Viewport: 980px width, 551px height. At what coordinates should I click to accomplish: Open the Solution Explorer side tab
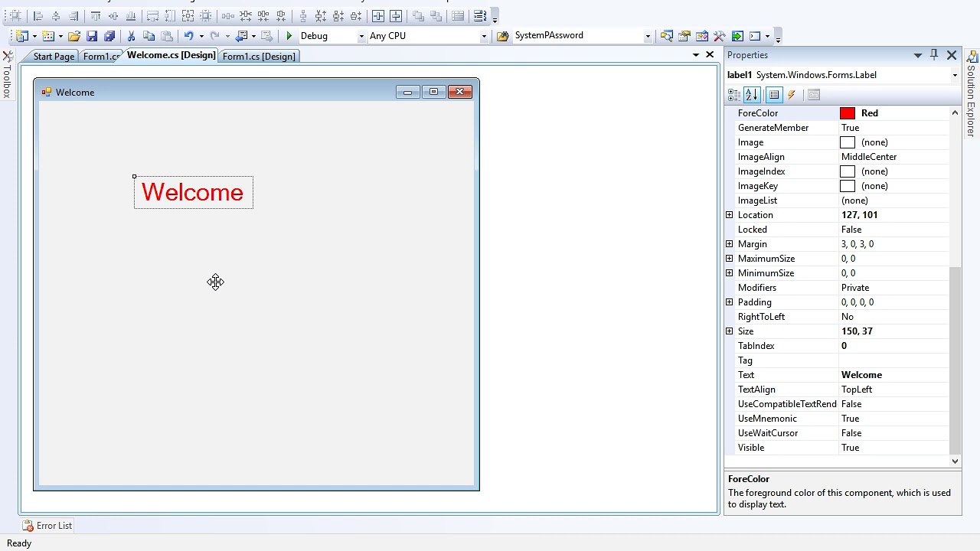[x=971, y=95]
